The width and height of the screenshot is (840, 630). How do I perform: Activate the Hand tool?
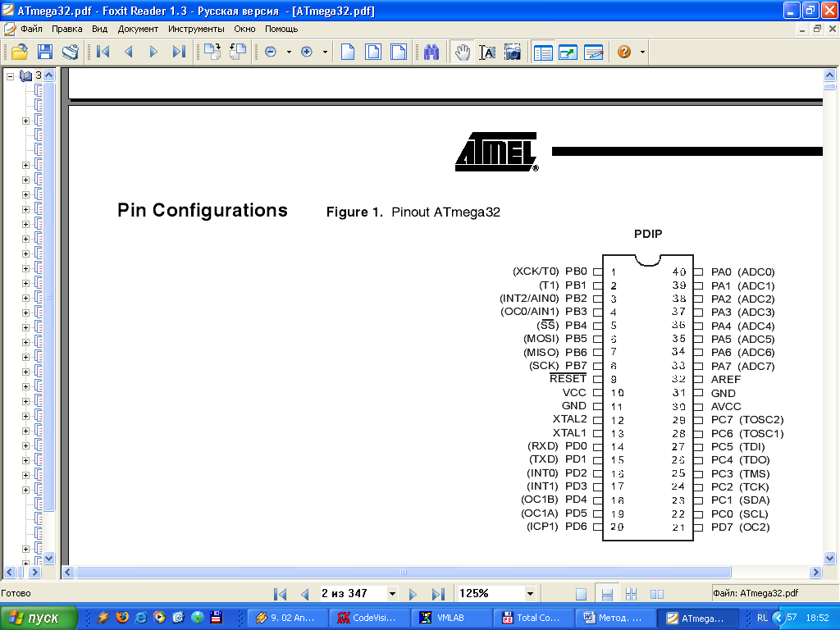pyautogui.click(x=462, y=52)
